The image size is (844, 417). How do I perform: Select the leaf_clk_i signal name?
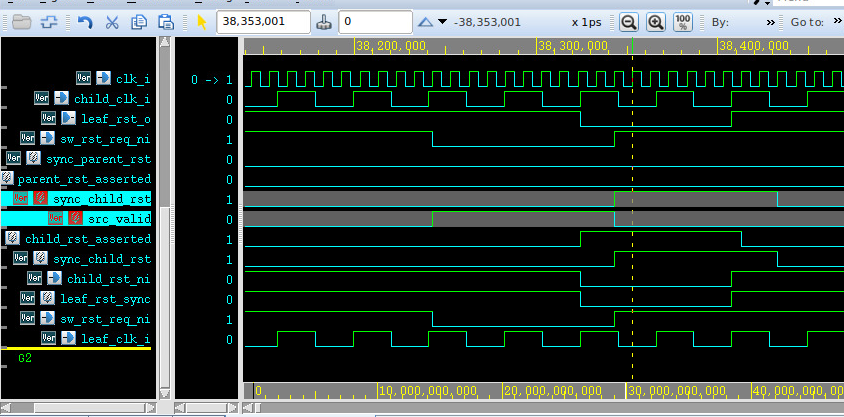[x=116, y=339]
